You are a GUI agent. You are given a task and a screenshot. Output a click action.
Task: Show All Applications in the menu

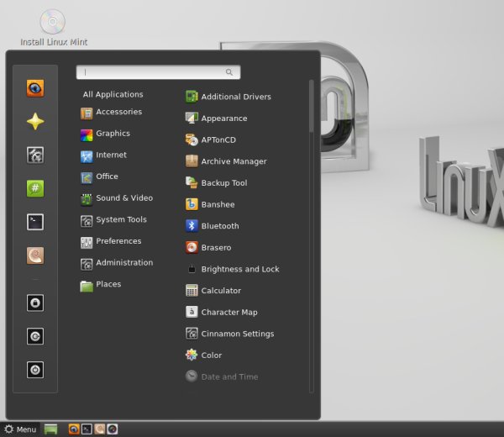[113, 95]
